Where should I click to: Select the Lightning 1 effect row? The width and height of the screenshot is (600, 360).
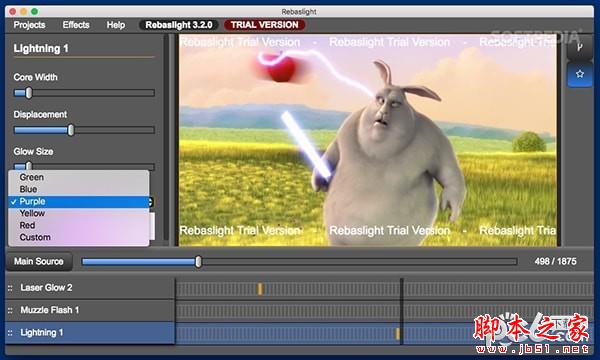(90, 333)
